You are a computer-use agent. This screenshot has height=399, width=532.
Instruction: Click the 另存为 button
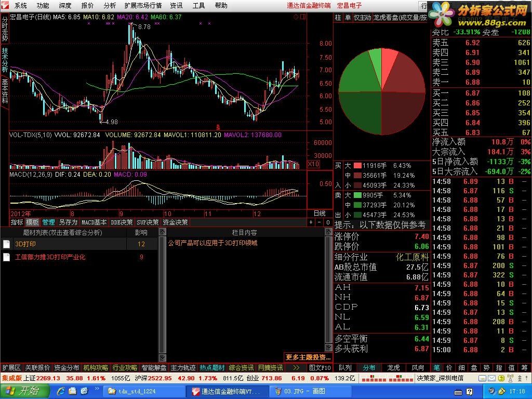[x=68, y=222]
